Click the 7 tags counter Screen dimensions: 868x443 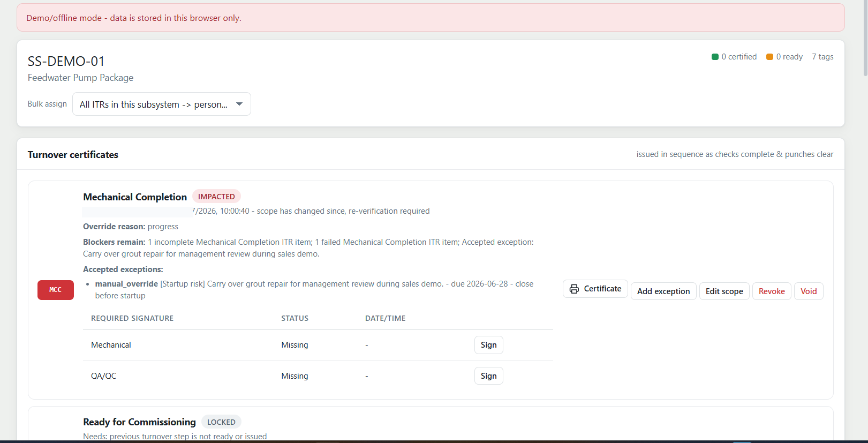point(822,57)
